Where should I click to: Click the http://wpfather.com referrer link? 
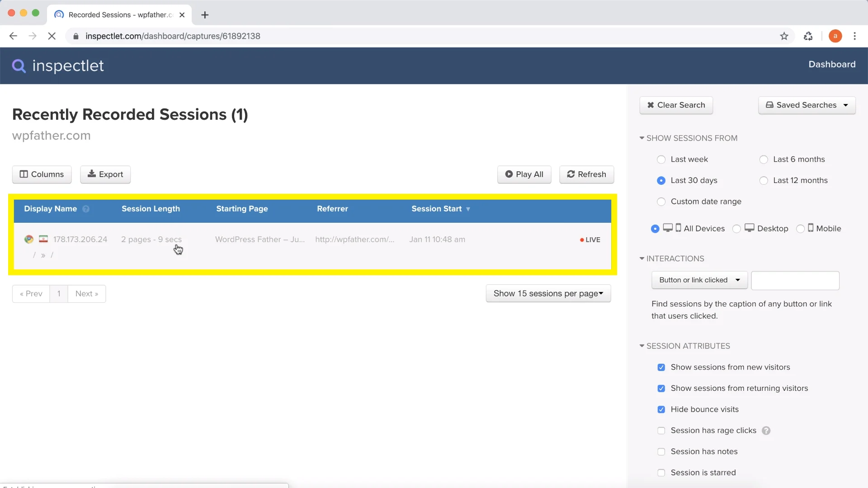[x=355, y=239]
